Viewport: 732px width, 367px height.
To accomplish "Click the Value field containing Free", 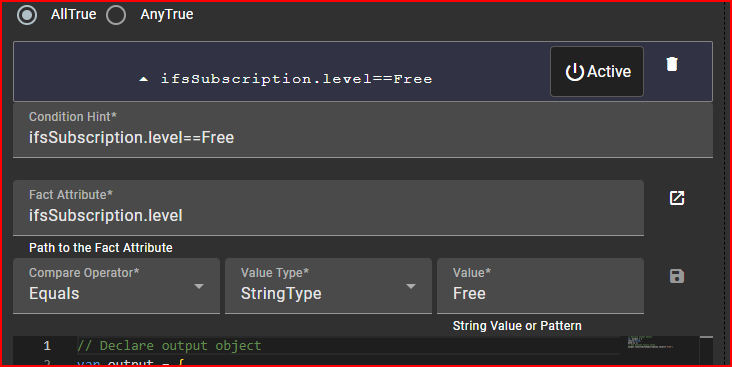I will tap(540, 286).
